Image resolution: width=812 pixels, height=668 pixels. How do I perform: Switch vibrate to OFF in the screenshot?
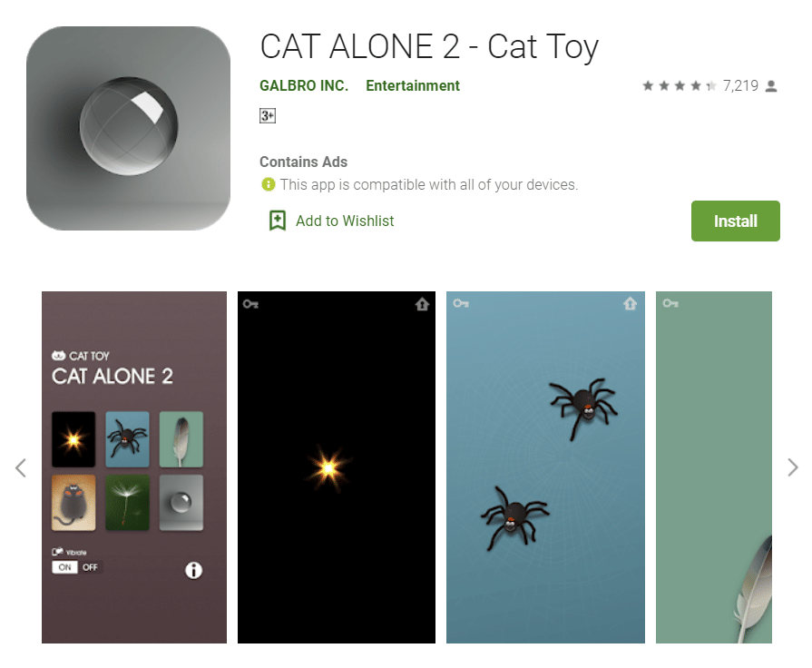coord(90,567)
